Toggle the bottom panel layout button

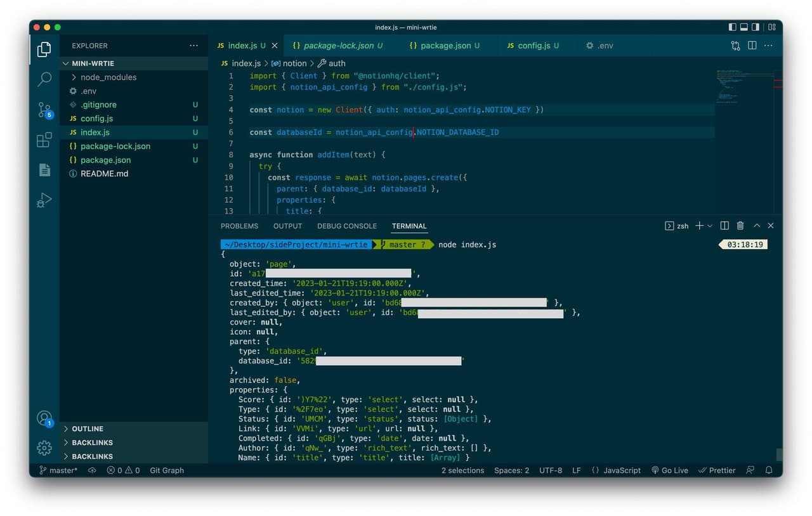[x=744, y=27]
